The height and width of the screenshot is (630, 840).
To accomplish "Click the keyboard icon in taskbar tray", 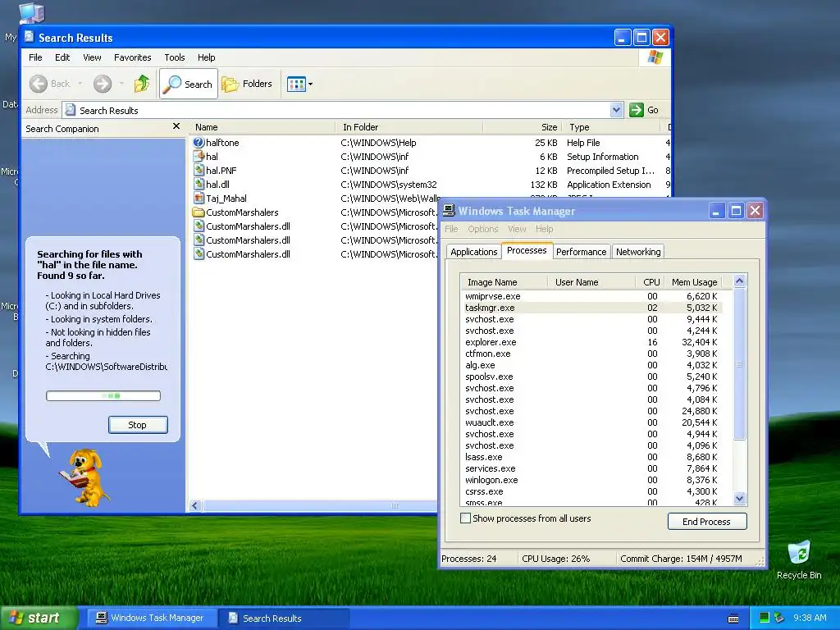I will pyautogui.click(x=733, y=619).
